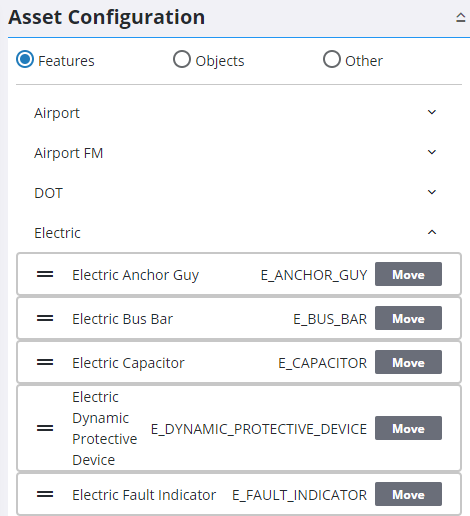The image size is (470, 516).
Task: Select the Features radio button
Action: click(25, 59)
